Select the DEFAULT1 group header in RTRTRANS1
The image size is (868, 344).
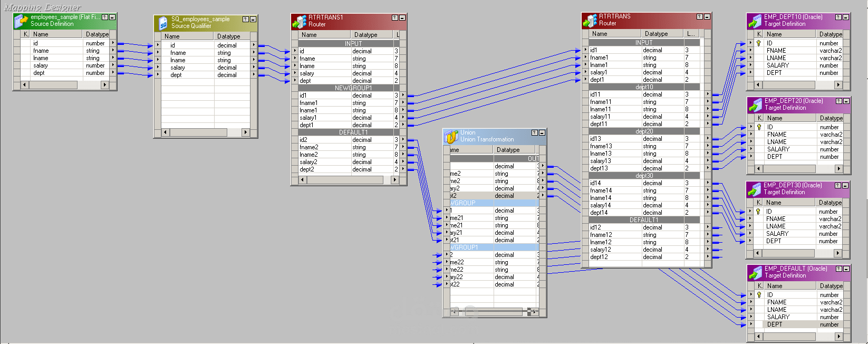[353, 132]
